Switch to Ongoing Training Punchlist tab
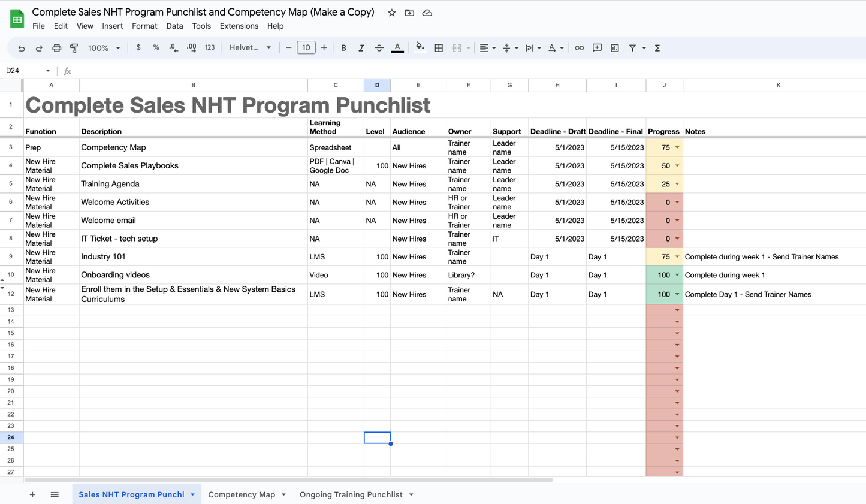This screenshot has height=504, width=866. [351, 494]
